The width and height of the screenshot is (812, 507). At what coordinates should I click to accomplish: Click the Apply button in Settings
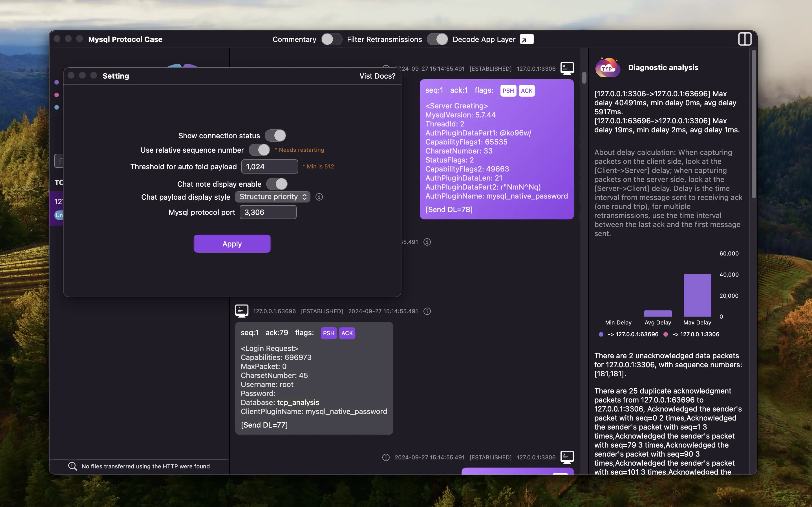click(x=232, y=244)
